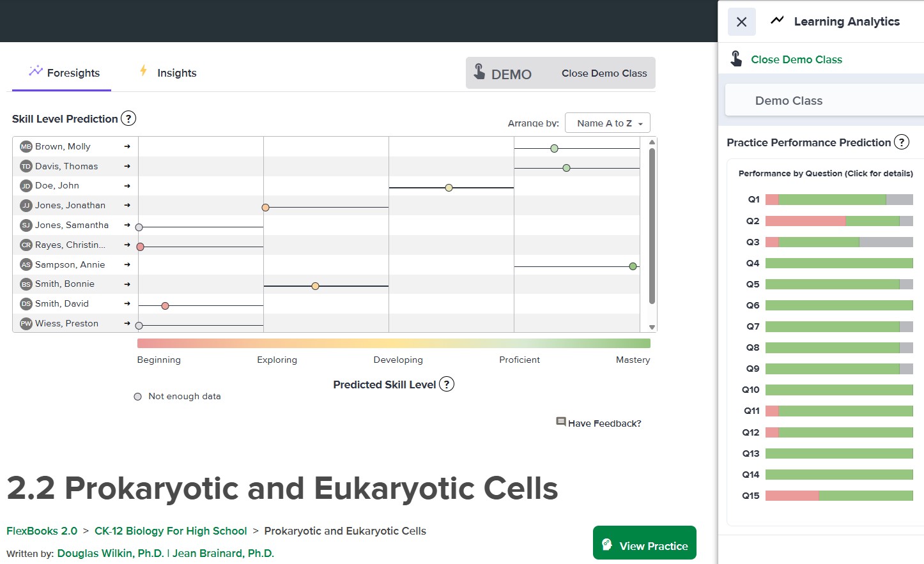Click arrow next to Wiess, Preston
The image size is (924, 564).
[127, 323]
